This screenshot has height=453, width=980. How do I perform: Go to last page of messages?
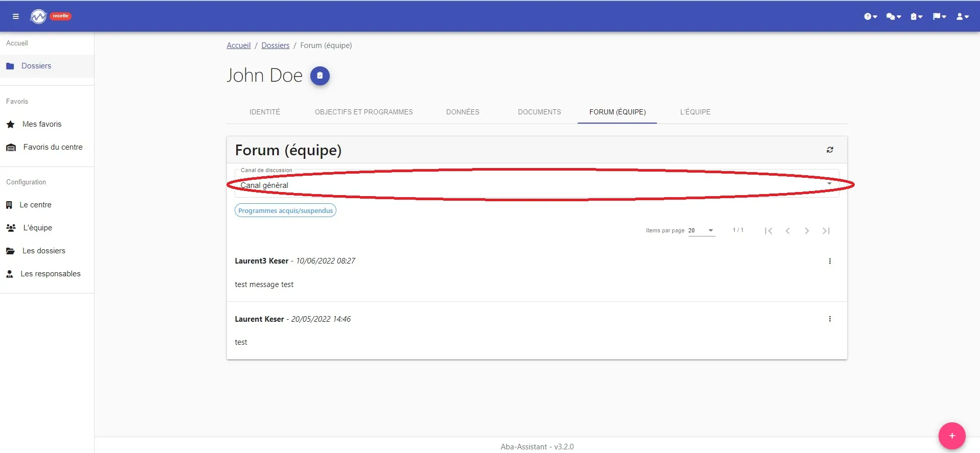point(826,231)
